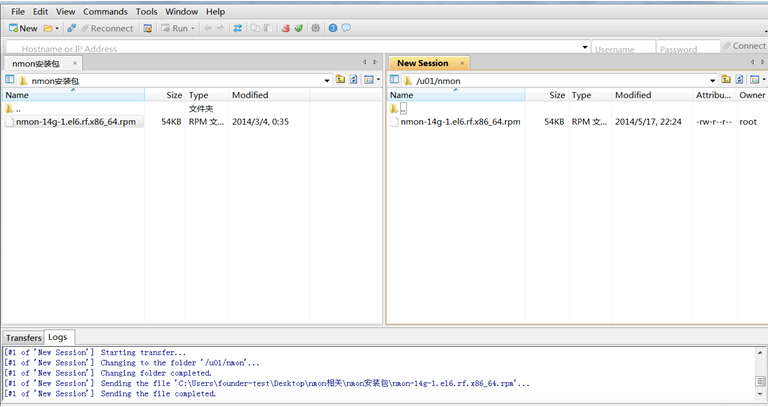Click the green toolbar icon beside red swirl
The height and width of the screenshot is (407, 768).
[298, 28]
